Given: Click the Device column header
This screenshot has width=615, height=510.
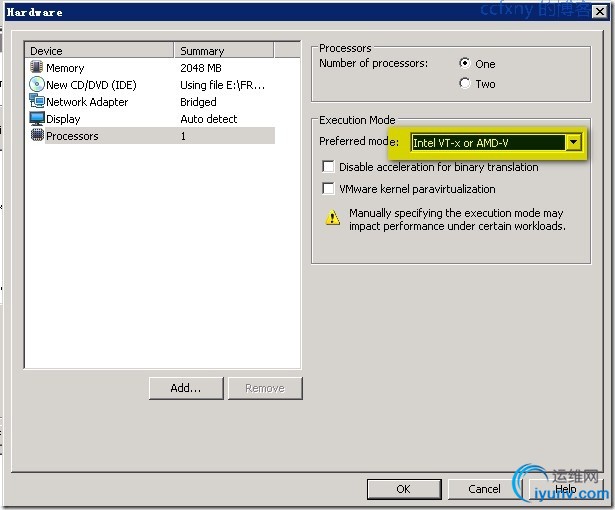Looking at the screenshot, I should click(99, 51).
